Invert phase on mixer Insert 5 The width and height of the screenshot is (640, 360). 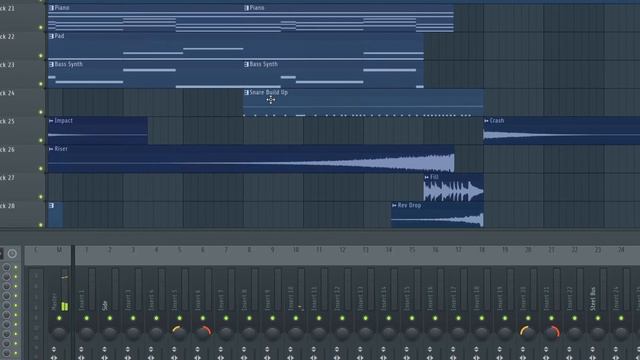coord(174,349)
